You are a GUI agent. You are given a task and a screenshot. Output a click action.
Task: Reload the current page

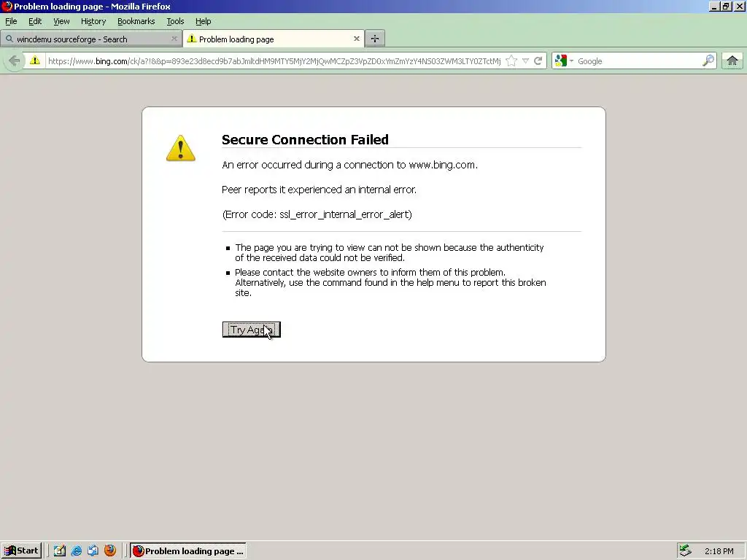pyautogui.click(x=538, y=61)
